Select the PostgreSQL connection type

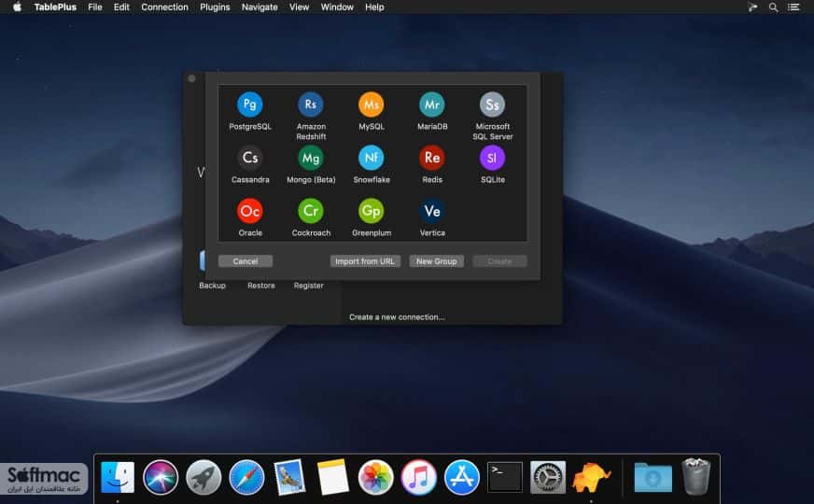[249, 105]
